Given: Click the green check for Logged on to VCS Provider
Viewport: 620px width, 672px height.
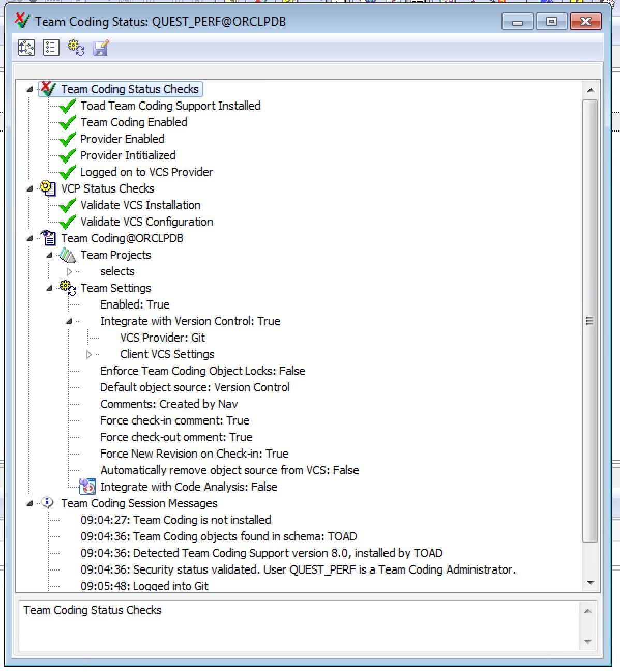Looking at the screenshot, I should coord(67,172).
